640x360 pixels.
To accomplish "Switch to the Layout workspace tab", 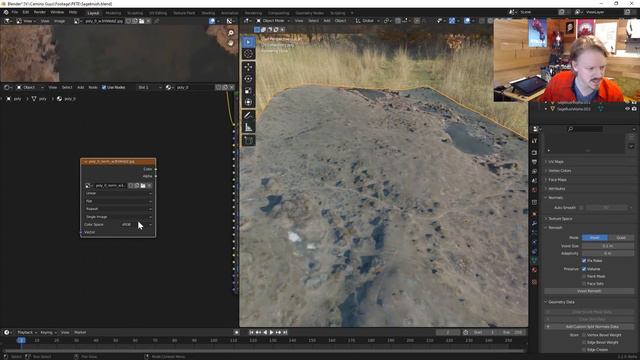I will point(93,13).
